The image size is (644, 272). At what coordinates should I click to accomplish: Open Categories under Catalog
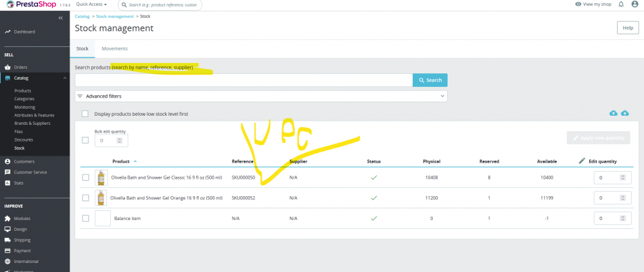pos(24,99)
